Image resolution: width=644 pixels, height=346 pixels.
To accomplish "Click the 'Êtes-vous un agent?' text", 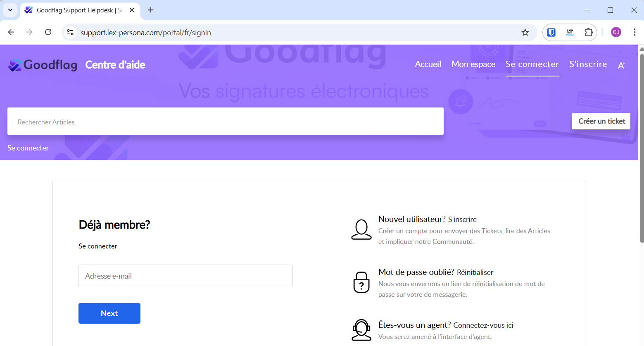I will tap(415, 325).
